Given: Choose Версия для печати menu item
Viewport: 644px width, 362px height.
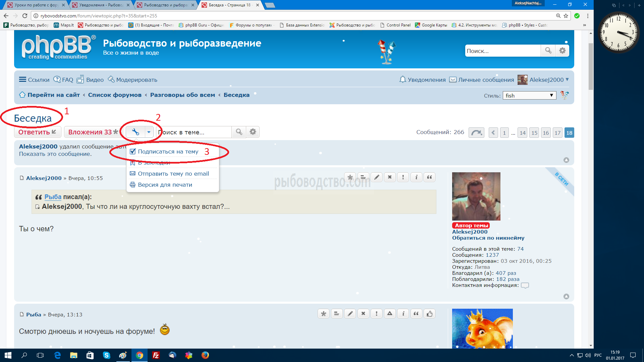Looking at the screenshot, I should 165,185.
